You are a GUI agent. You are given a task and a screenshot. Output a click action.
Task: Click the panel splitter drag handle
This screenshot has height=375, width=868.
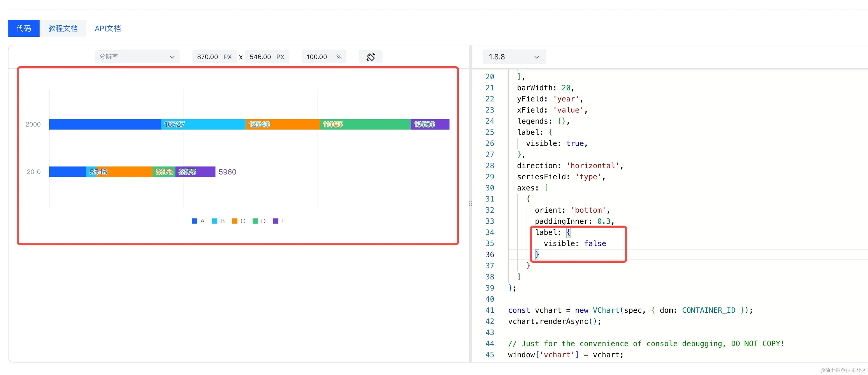point(470,204)
